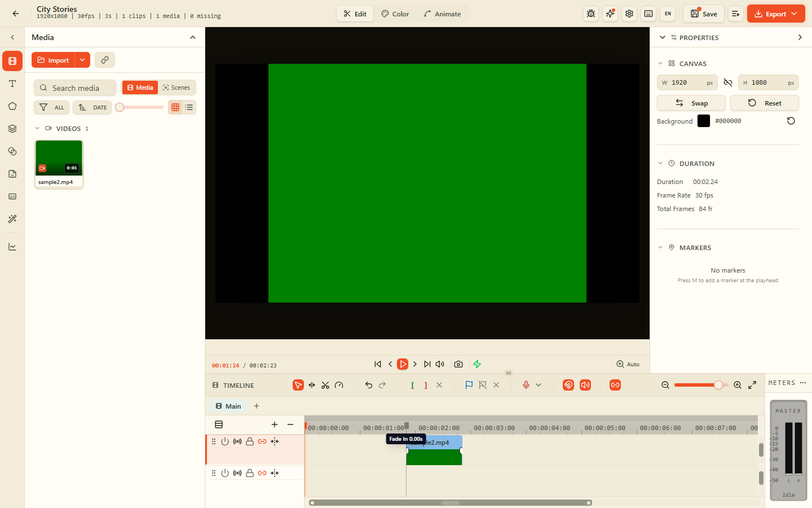Set the out-point red bracket
The width and height of the screenshot is (812, 508).
click(x=426, y=385)
